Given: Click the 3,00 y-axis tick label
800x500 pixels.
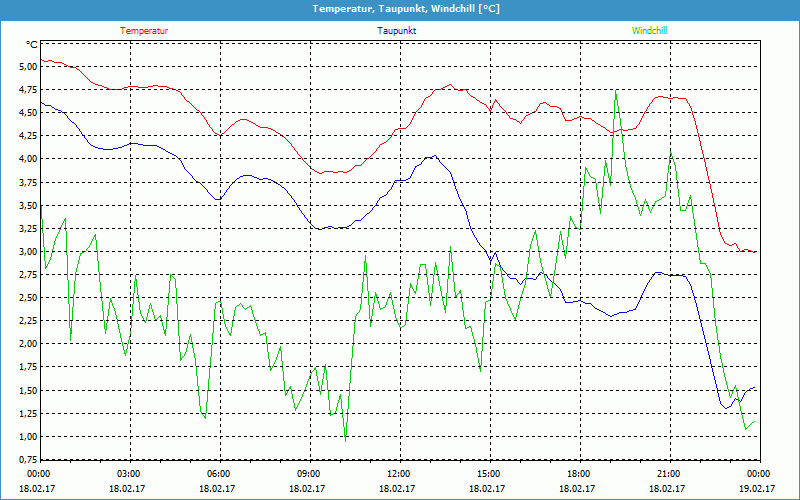Looking at the screenshot, I should (27, 251).
